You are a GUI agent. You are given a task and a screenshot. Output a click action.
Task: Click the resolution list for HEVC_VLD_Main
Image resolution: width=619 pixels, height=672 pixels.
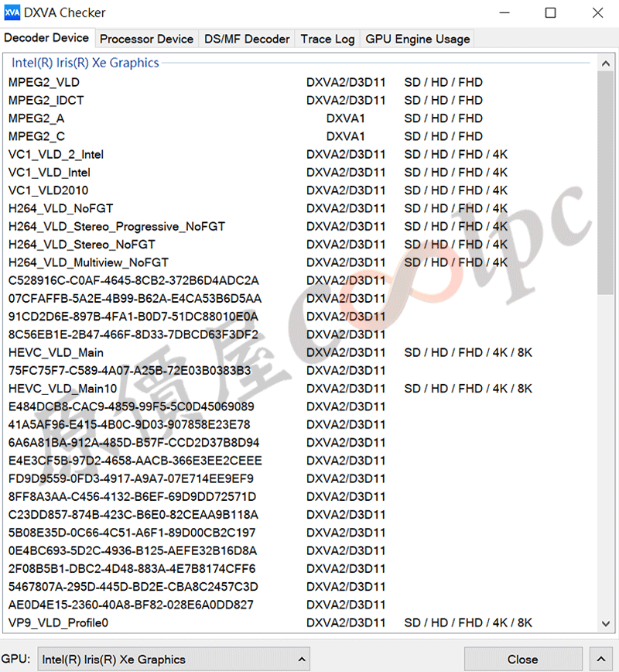468,352
